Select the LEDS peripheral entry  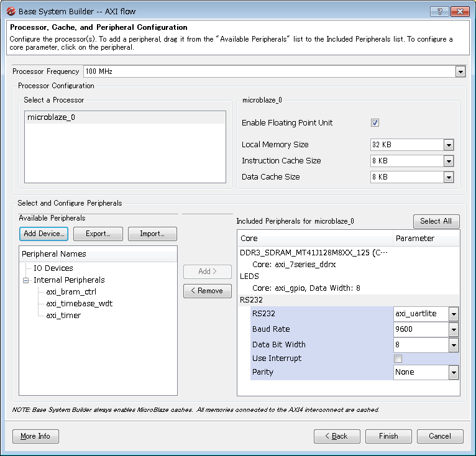[250, 276]
